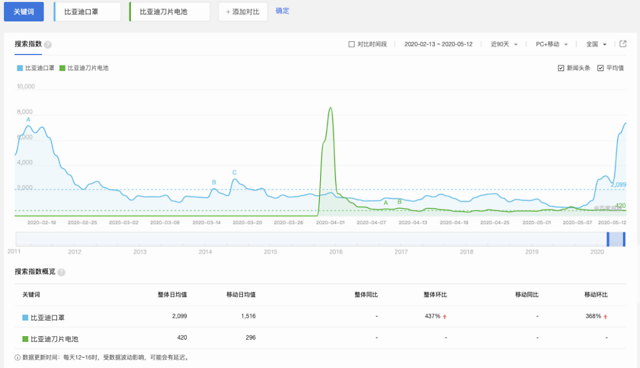Open the help icon beside 搜索指数

click(x=48, y=44)
